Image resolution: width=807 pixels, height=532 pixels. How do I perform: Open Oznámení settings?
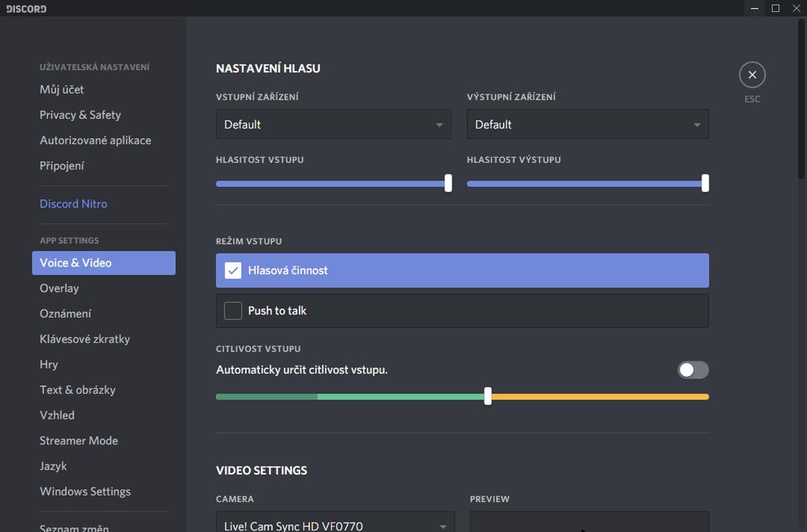click(x=65, y=314)
